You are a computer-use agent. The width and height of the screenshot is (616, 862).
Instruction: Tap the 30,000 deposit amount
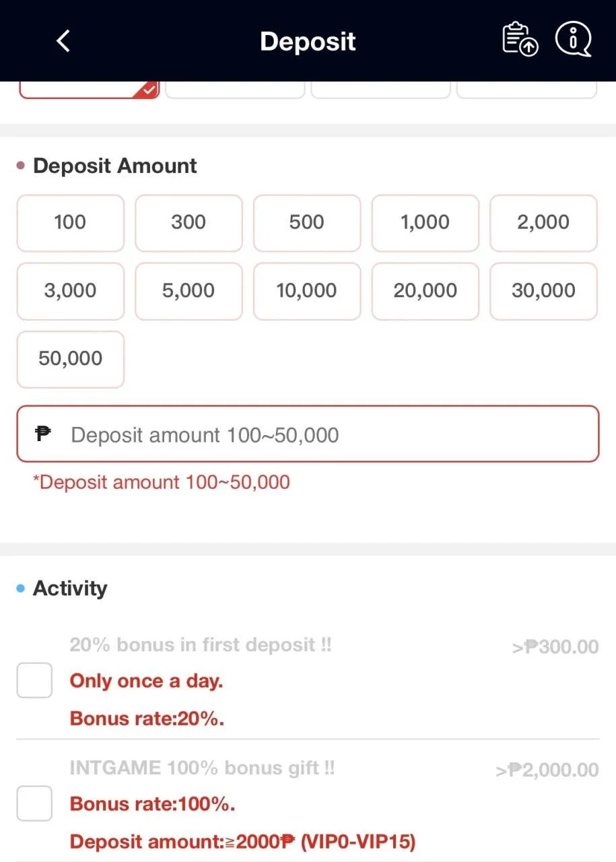[x=543, y=291]
